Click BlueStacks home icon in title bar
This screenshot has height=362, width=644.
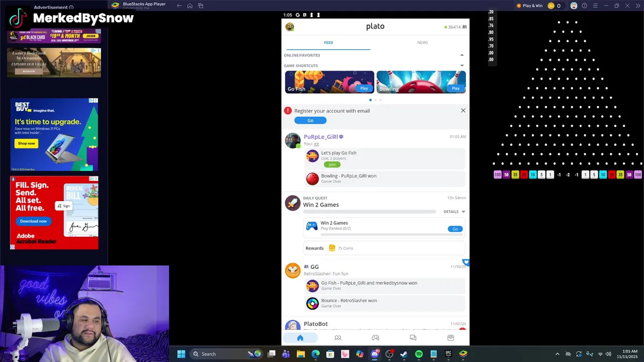tap(190, 6)
